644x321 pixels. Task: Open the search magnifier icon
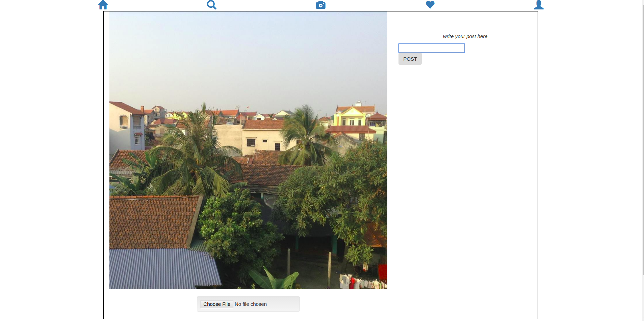[212, 5]
